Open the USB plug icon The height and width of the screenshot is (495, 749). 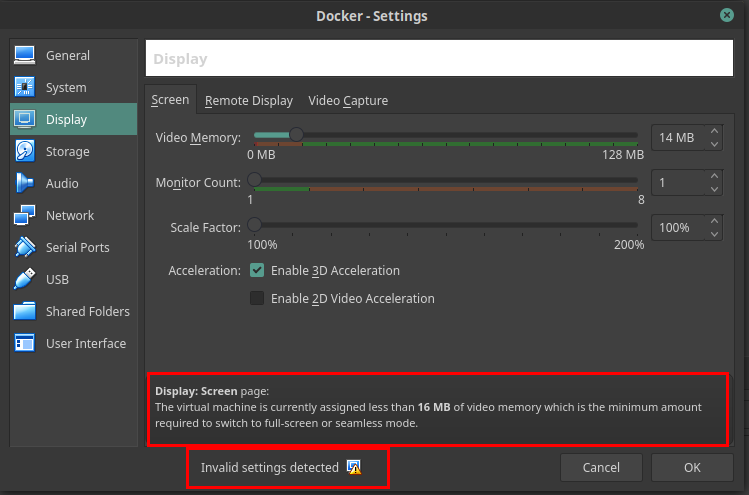(24, 279)
